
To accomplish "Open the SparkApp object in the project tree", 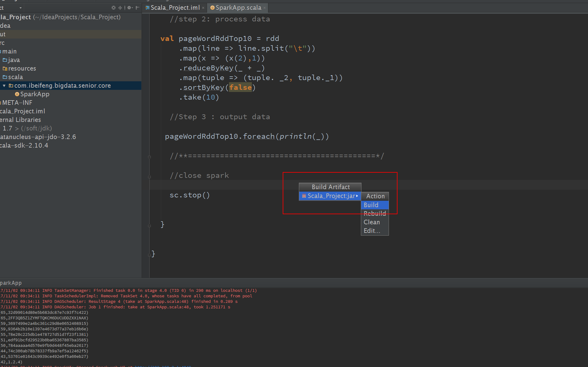I will (34, 94).
